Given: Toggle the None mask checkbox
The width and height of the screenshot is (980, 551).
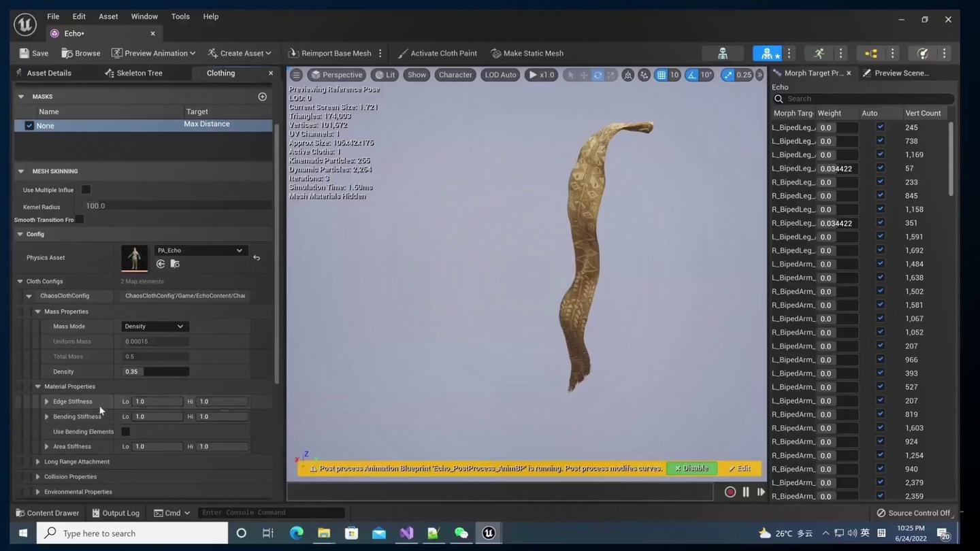Looking at the screenshot, I should click(x=29, y=126).
